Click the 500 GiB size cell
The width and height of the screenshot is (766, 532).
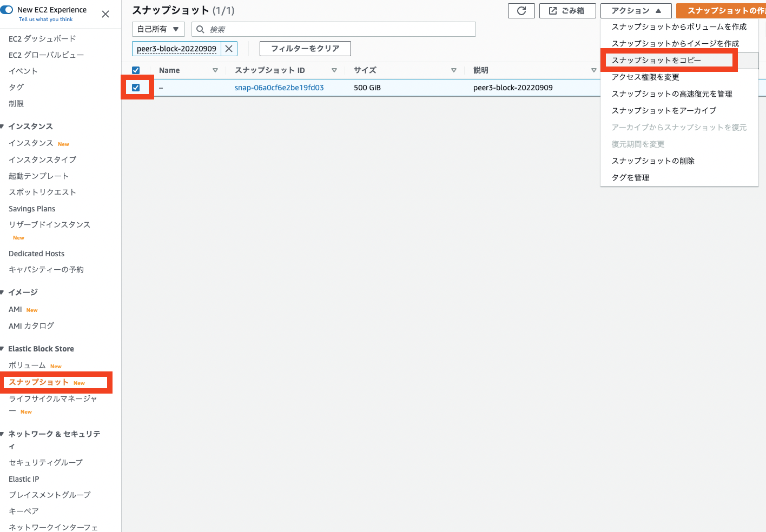click(367, 88)
